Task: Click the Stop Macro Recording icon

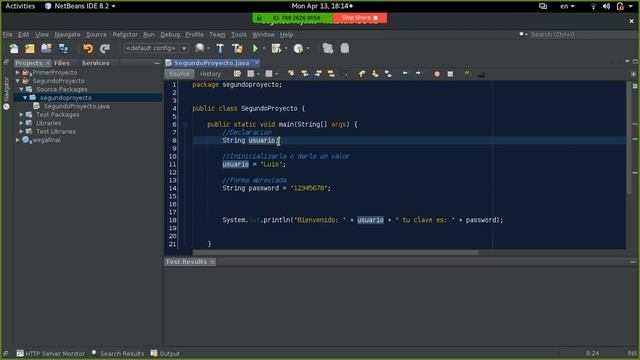Action: [x=450, y=74]
